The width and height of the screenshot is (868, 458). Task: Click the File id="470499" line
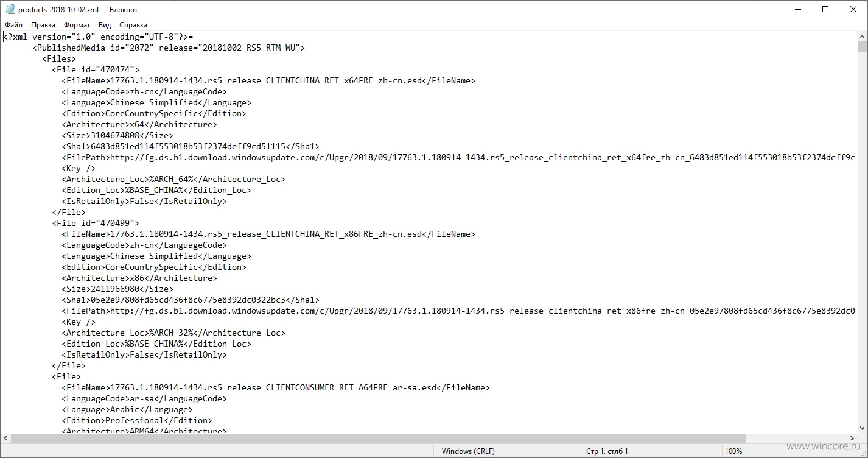(x=96, y=223)
